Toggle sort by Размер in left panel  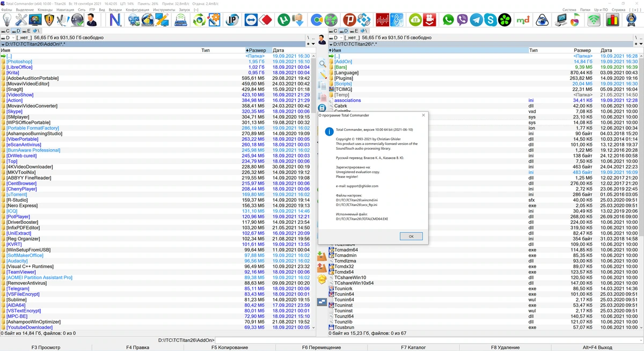pos(257,50)
